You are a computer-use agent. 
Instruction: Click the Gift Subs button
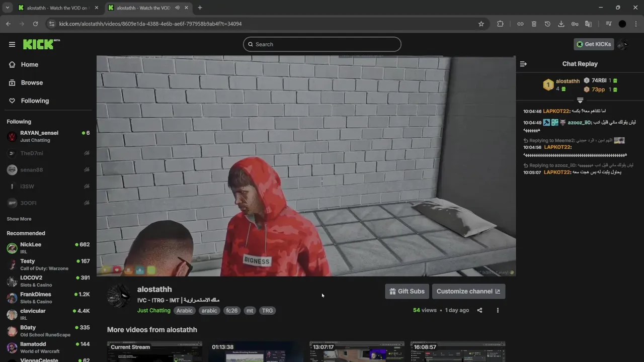tap(407, 291)
